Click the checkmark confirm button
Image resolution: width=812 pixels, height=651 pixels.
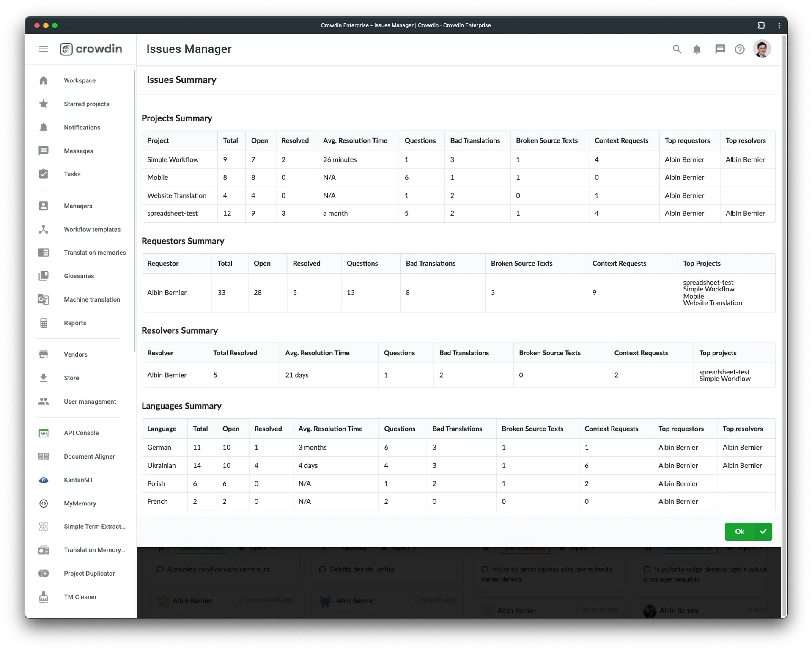[x=764, y=531]
